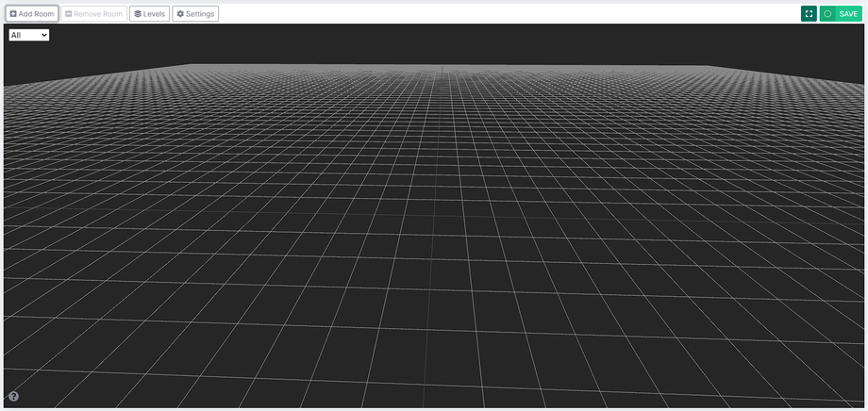
Task: Click the Add Room button
Action: [32, 14]
